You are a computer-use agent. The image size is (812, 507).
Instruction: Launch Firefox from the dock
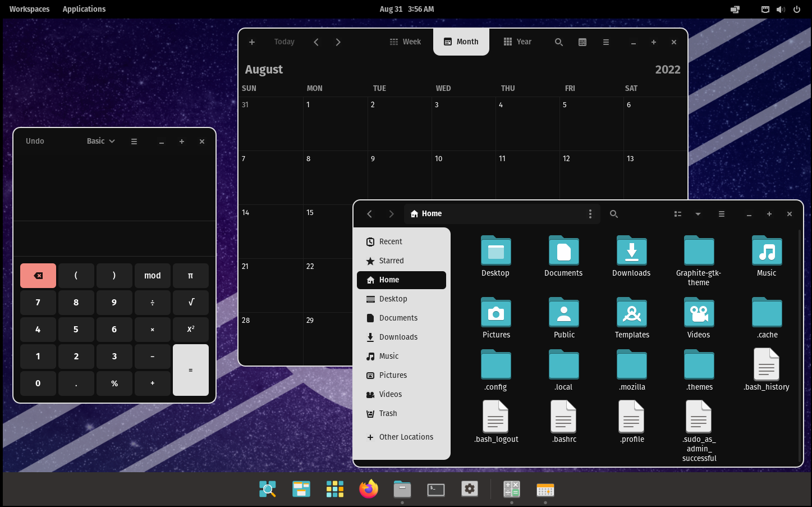[x=369, y=489]
